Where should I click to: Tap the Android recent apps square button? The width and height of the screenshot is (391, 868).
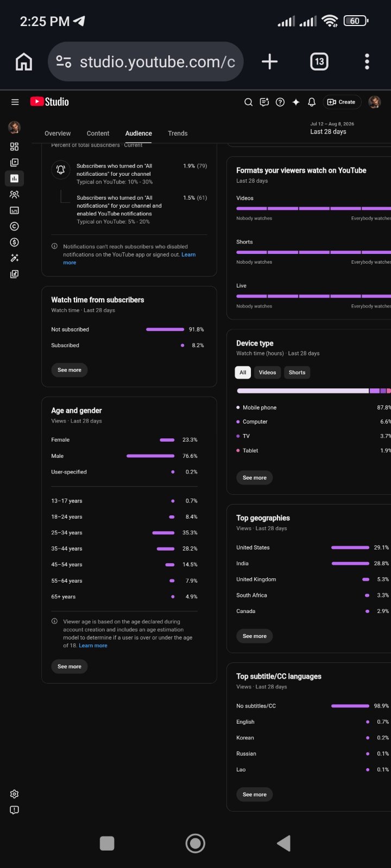pos(107,843)
